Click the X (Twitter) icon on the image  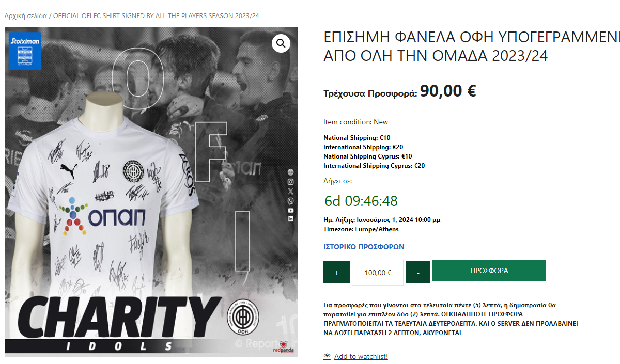[291, 191]
